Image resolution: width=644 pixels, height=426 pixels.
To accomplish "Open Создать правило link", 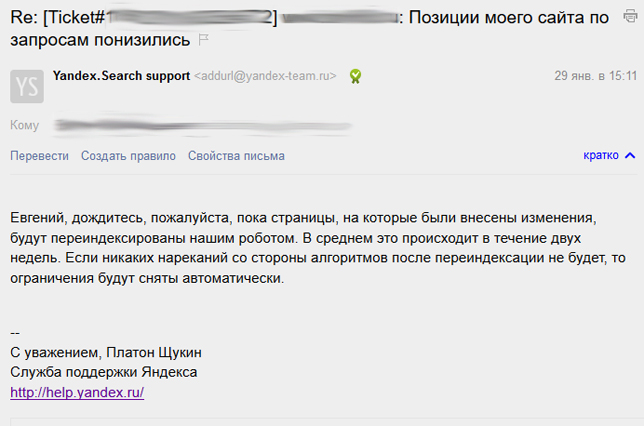I will pyautogui.click(x=128, y=156).
